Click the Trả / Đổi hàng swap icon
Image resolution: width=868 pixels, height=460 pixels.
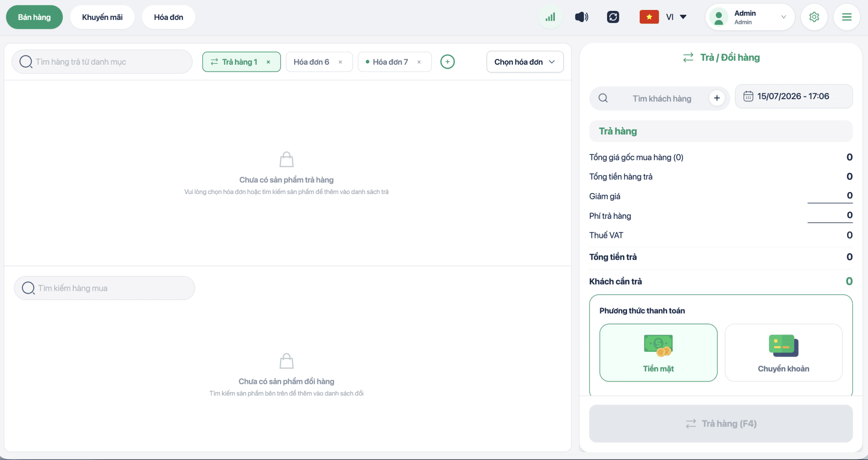point(688,57)
